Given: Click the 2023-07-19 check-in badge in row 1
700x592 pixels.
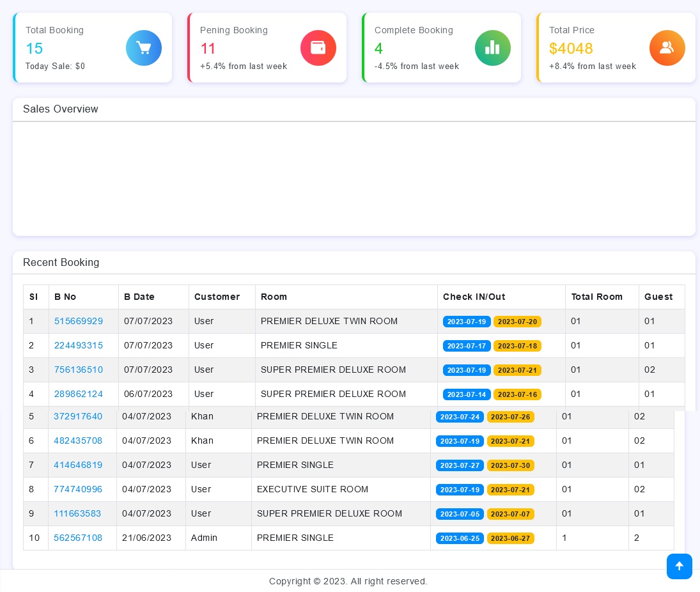Looking at the screenshot, I should (x=467, y=322).
